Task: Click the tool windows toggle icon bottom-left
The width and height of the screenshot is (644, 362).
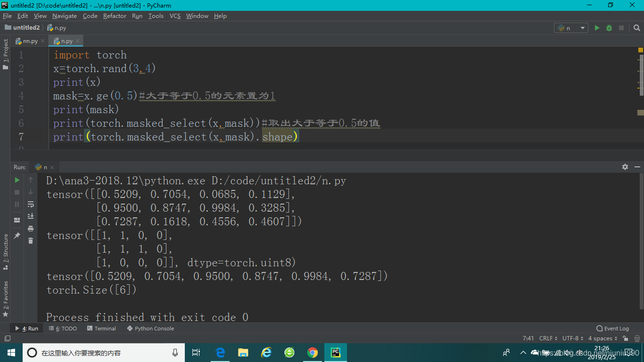Action: (7, 338)
